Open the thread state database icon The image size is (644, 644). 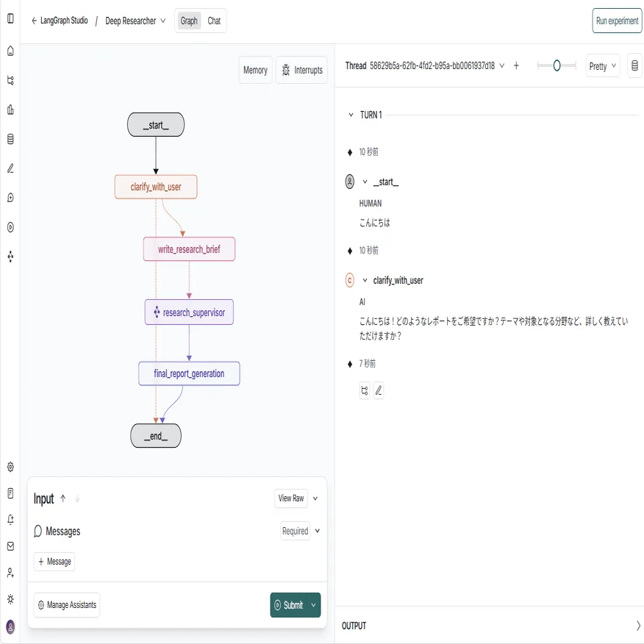pos(635,66)
